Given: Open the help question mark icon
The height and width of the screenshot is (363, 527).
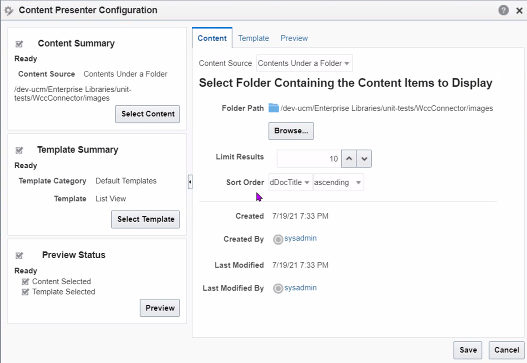Looking at the screenshot, I should pos(503,10).
